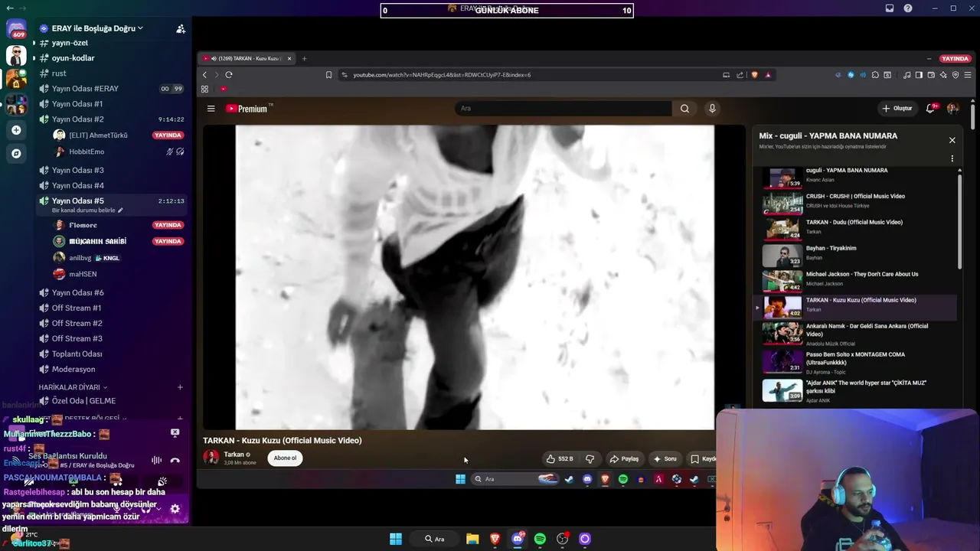Open the YouTube account avatar menu
The width and height of the screenshot is (980, 551).
pyautogui.click(x=953, y=109)
